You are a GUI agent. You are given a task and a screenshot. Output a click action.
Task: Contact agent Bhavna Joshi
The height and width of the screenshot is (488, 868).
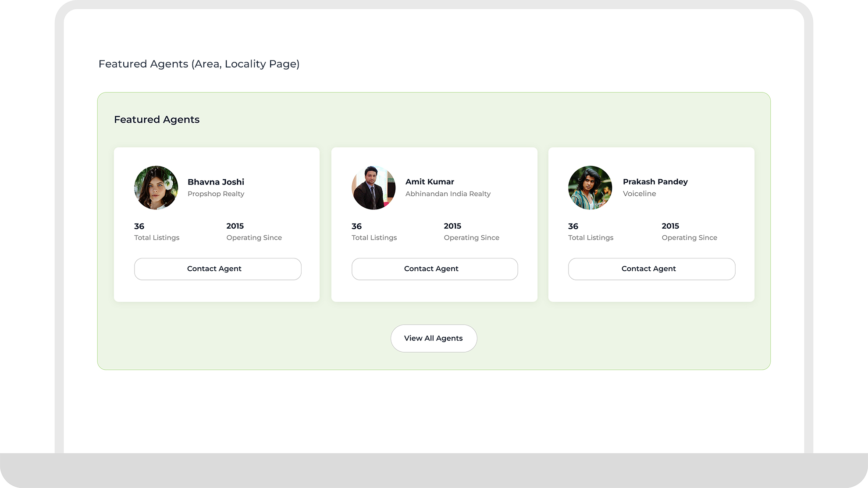[x=217, y=269]
